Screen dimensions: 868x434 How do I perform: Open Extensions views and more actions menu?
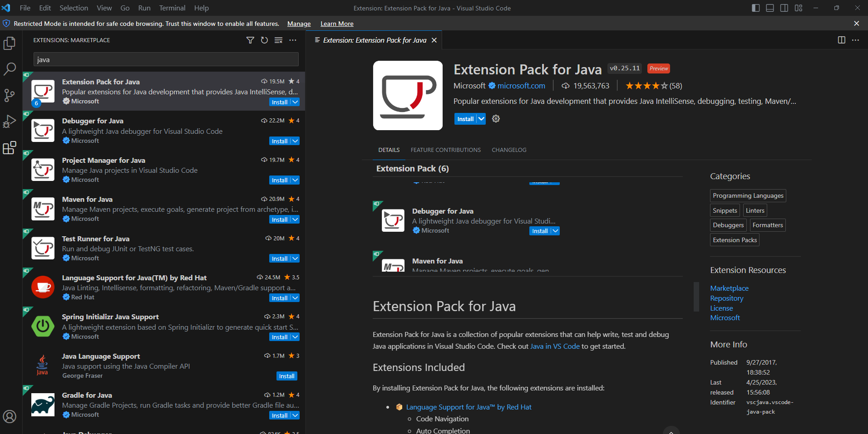click(293, 40)
